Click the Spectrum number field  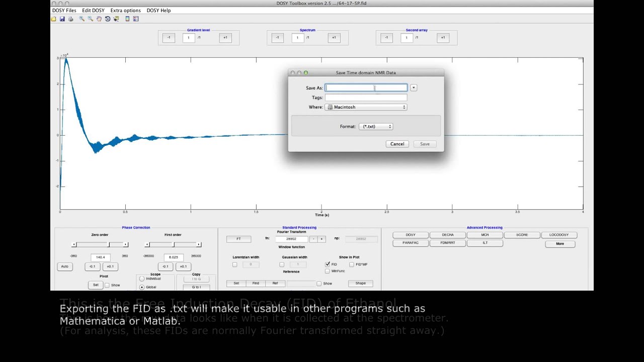(x=298, y=38)
